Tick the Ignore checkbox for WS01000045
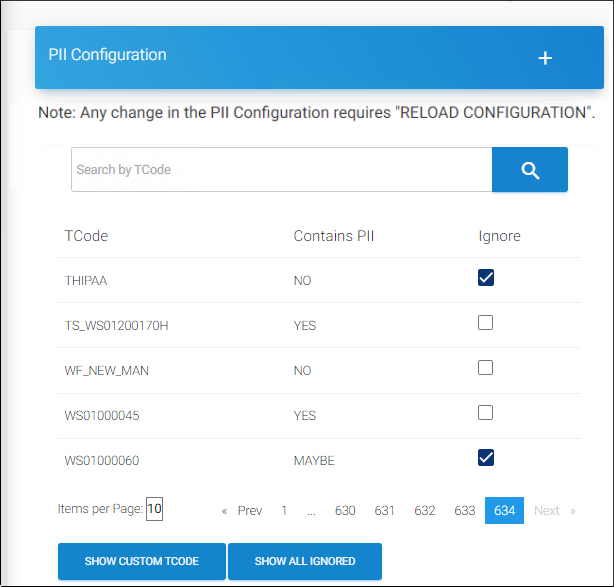 pyautogui.click(x=486, y=413)
